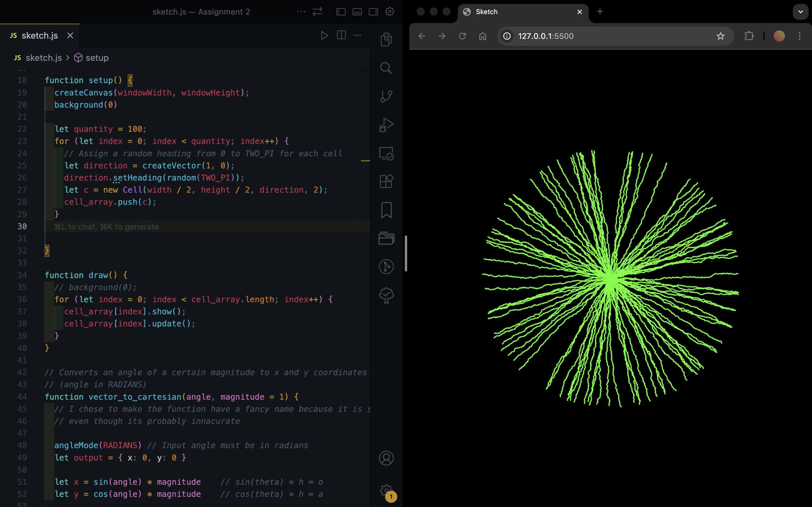Expand the setup breadcrumb symbol
Viewport: 812px width, 507px height.
tap(97, 58)
